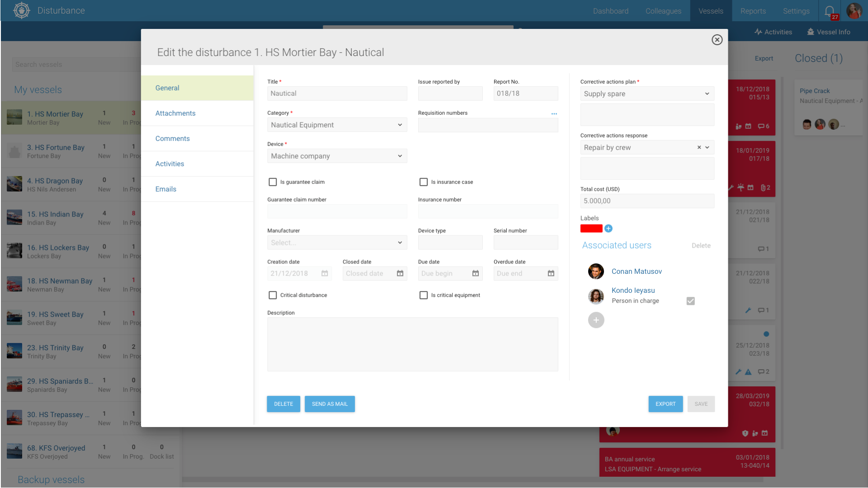Expand the Manufacturer select dropdown
The height and width of the screenshot is (488, 868).
(x=337, y=243)
